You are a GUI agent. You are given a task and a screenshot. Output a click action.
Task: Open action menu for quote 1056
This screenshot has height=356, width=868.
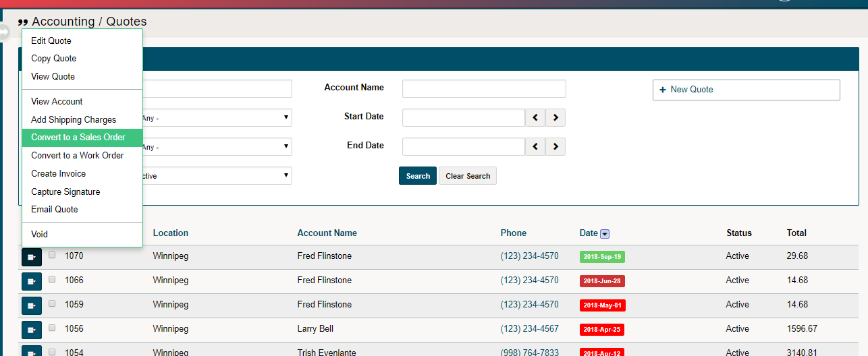click(x=32, y=330)
